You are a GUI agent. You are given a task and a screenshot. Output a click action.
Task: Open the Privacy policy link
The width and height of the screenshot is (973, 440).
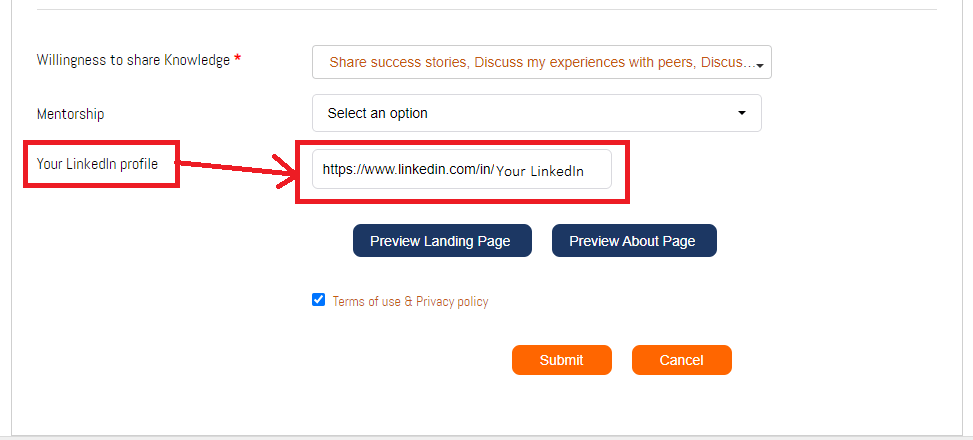(x=452, y=301)
